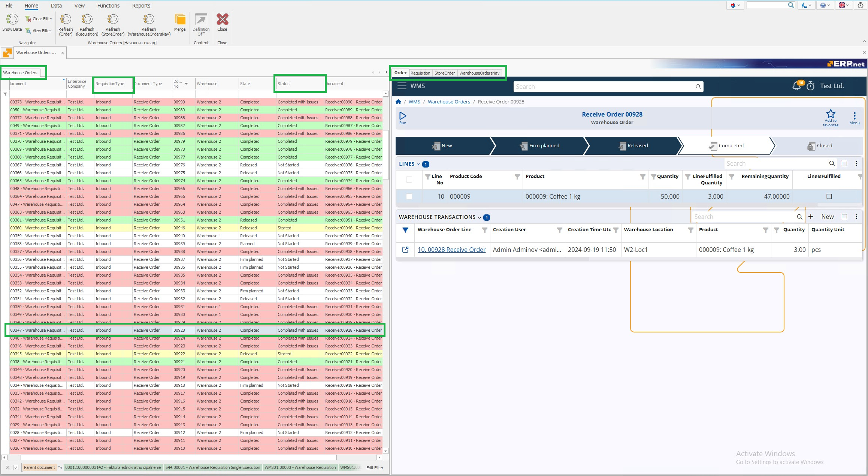This screenshot has height=476, width=868.
Task: Collapse the LINES section chevron
Action: (418, 164)
